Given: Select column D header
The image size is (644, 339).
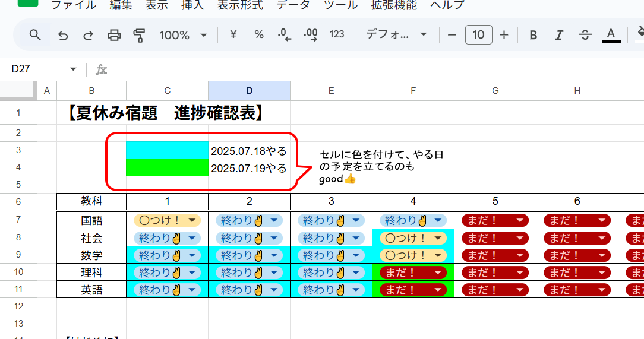Looking at the screenshot, I should point(249,91).
